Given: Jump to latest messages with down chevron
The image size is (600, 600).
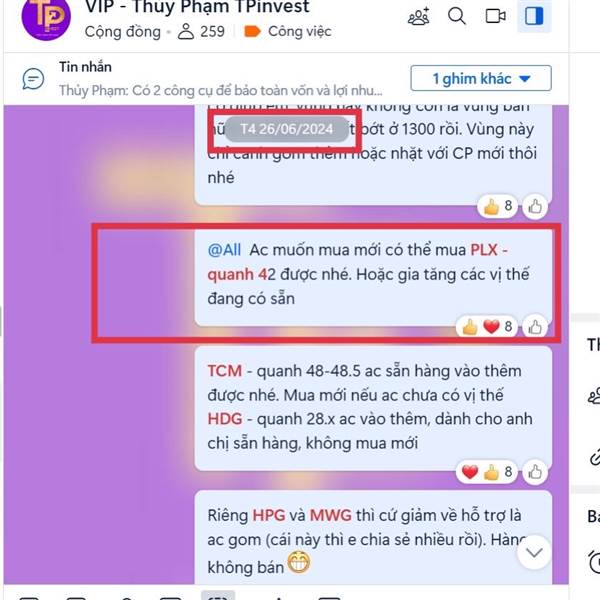Looking at the screenshot, I should click(x=534, y=552).
